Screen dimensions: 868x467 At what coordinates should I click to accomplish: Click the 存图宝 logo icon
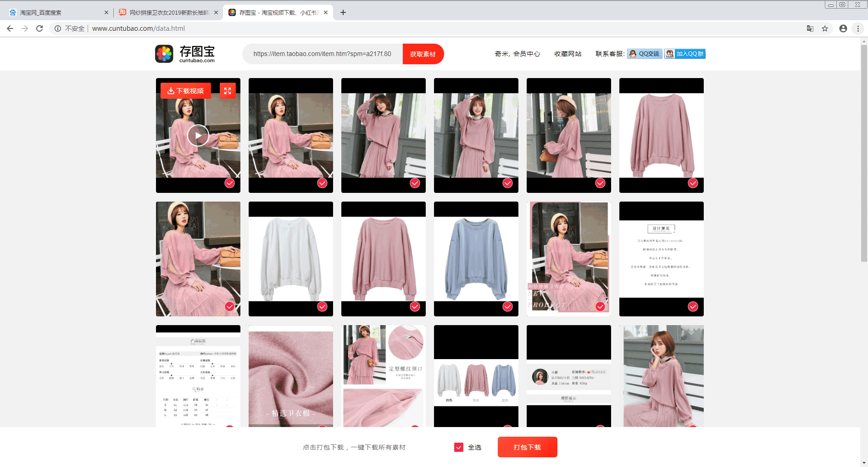164,54
